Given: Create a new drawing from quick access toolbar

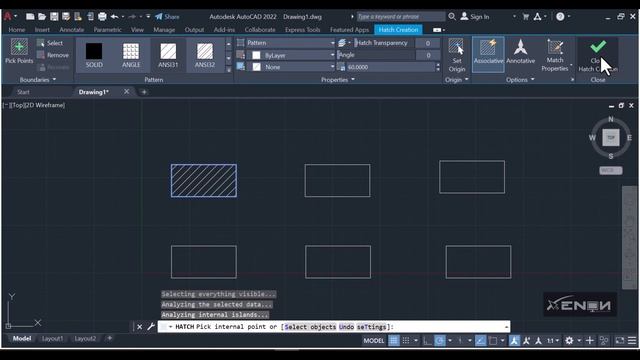Looking at the screenshot, I should point(30,17).
